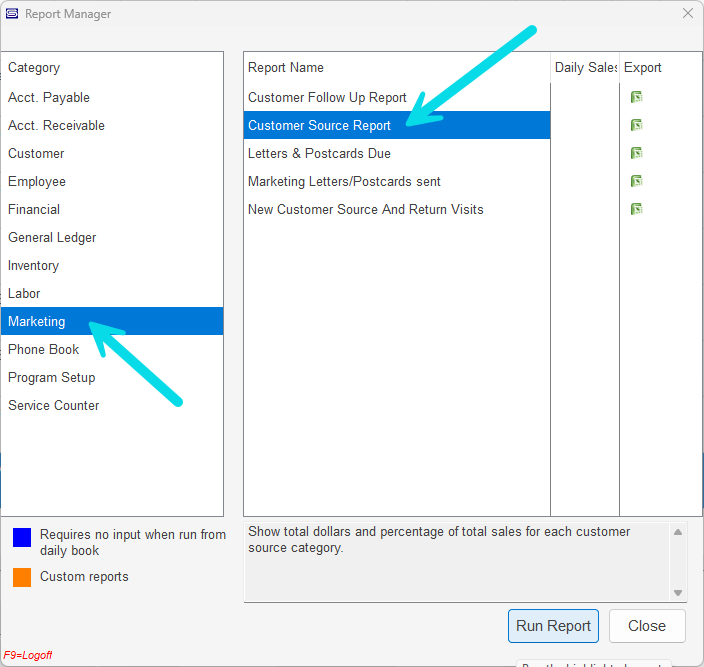Switch to the Inventory category
704x667 pixels.
pyautogui.click(x=33, y=265)
